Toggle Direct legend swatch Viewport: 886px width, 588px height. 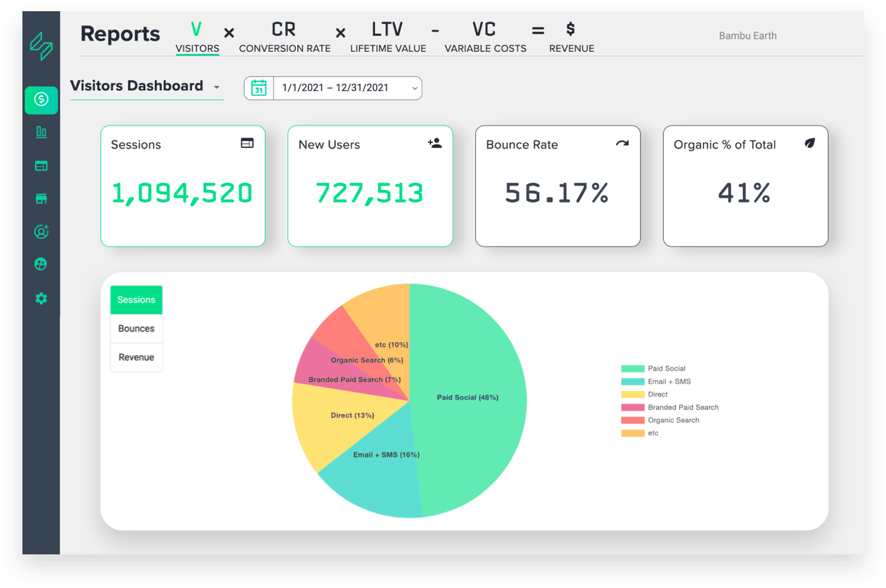click(632, 395)
